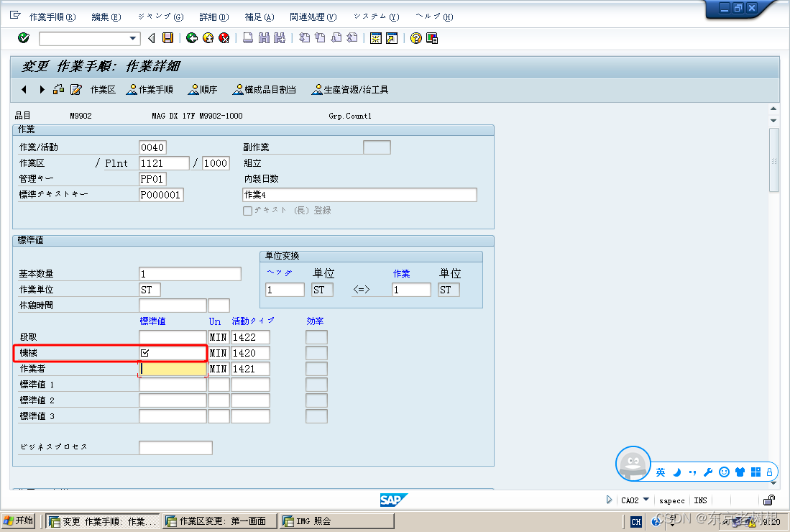Click the red Cancel icon
Image resolution: width=790 pixels, height=532 pixels.
tap(222, 38)
